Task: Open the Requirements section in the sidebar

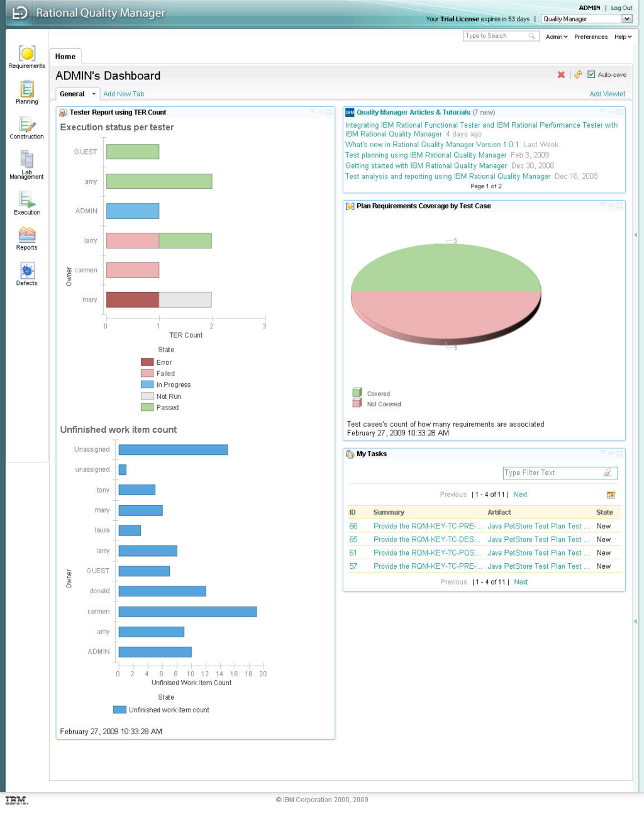Action: (x=27, y=57)
